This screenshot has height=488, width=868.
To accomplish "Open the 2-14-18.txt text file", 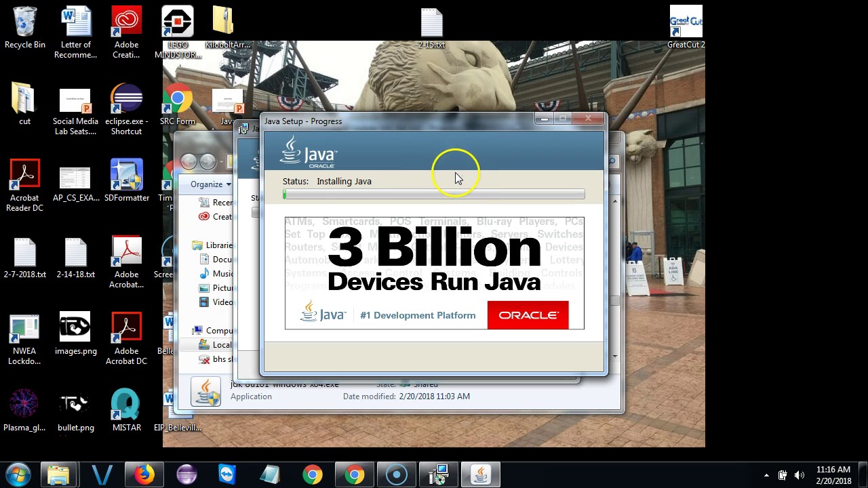I will pyautogui.click(x=75, y=258).
